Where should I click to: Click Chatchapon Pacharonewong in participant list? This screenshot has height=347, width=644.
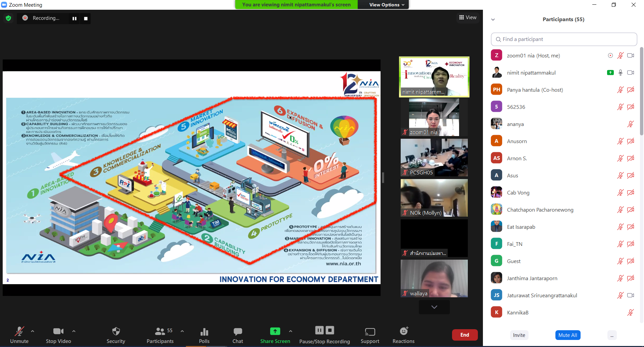[x=540, y=210]
